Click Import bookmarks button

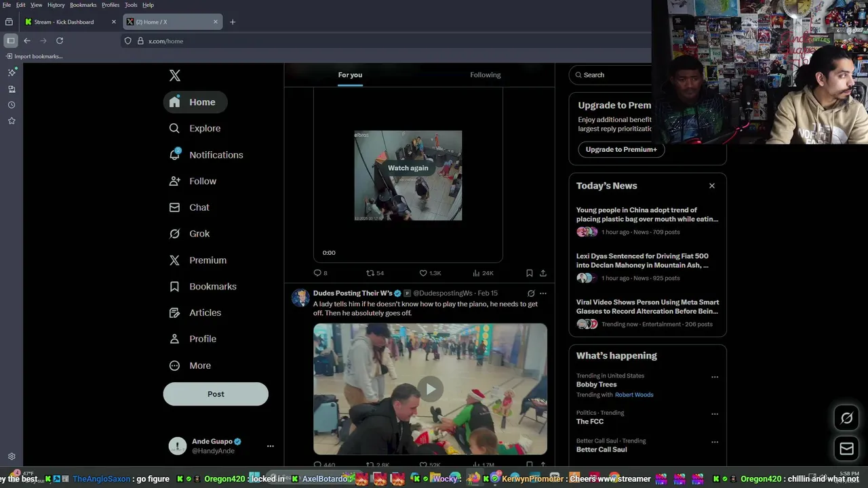(x=34, y=56)
